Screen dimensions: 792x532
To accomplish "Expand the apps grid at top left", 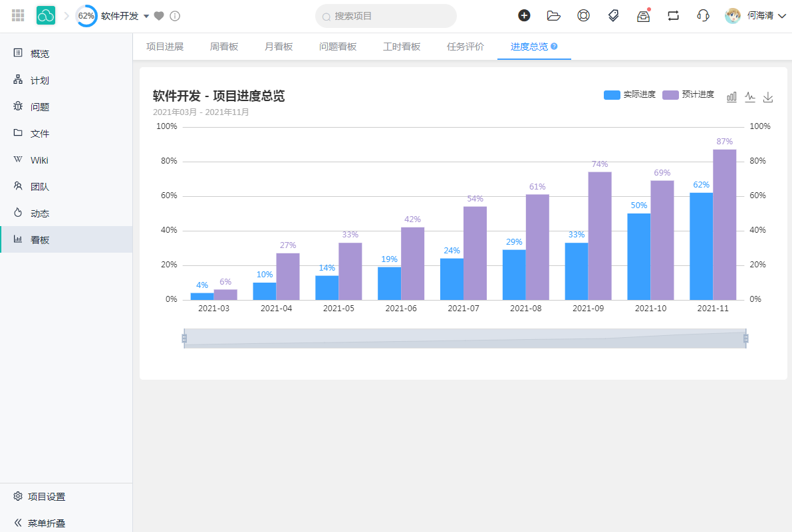I will [18, 15].
